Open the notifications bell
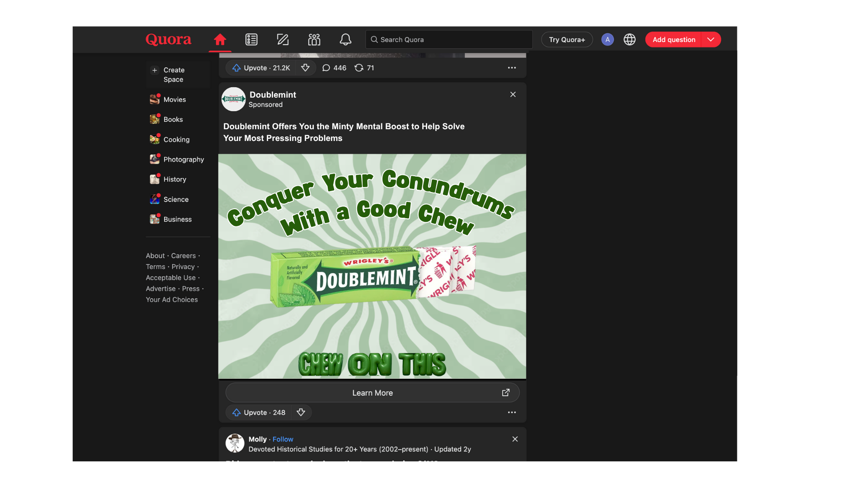Screen dimensions: 868x488 345,40
